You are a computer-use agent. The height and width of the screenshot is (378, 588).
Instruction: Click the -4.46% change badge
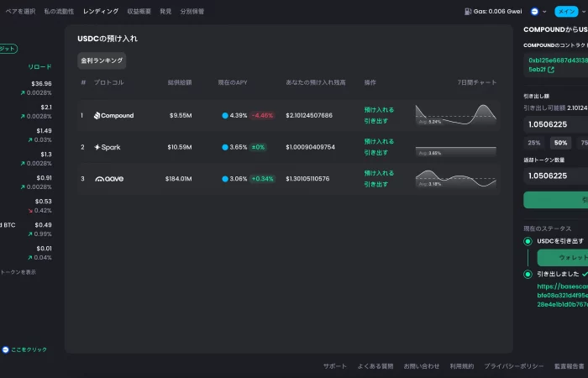(262, 116)
